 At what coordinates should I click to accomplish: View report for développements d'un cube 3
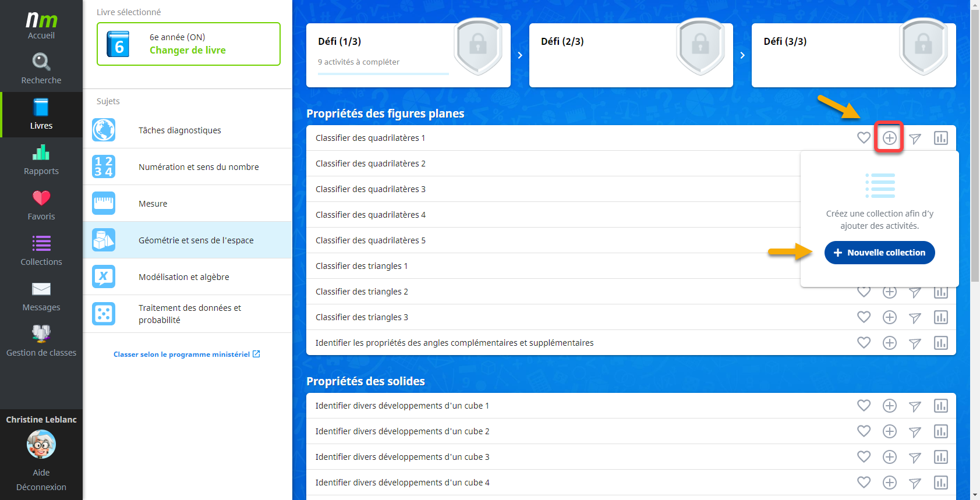[x=940, y=457]
